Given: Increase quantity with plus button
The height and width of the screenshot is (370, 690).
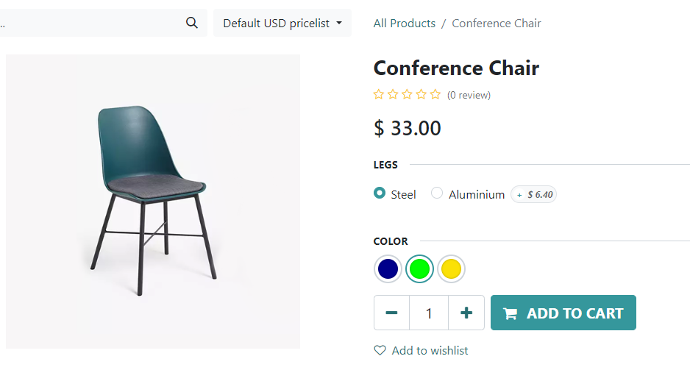Looking at the screenshot, I should [x=466, y=313].
